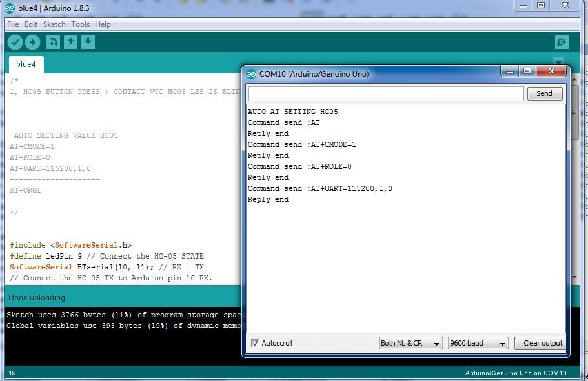The image size is (588, 381).
Task: Minimize the COM10 serial monitor window
Action: (x=510, y=72)
